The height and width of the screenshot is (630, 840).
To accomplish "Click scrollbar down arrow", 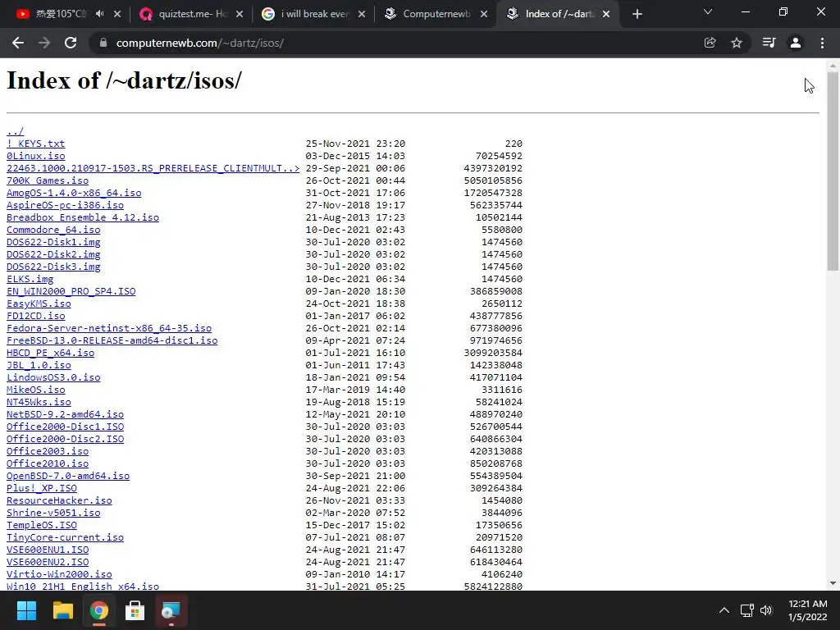I will [x=833, y=583].
